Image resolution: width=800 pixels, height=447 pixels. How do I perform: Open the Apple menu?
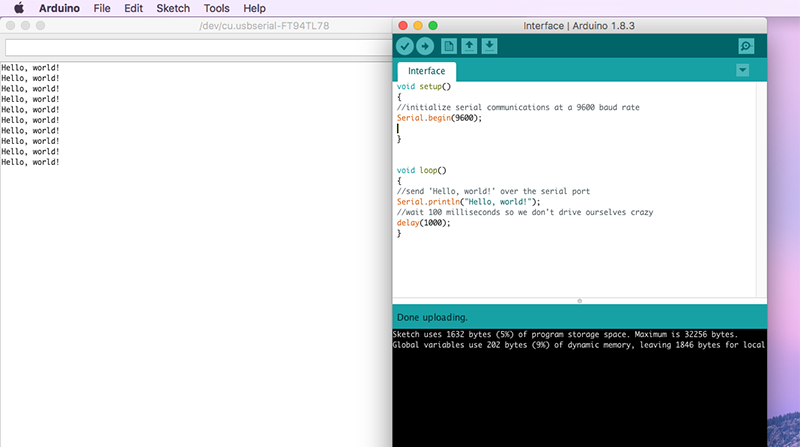click(x=19, y=8)
